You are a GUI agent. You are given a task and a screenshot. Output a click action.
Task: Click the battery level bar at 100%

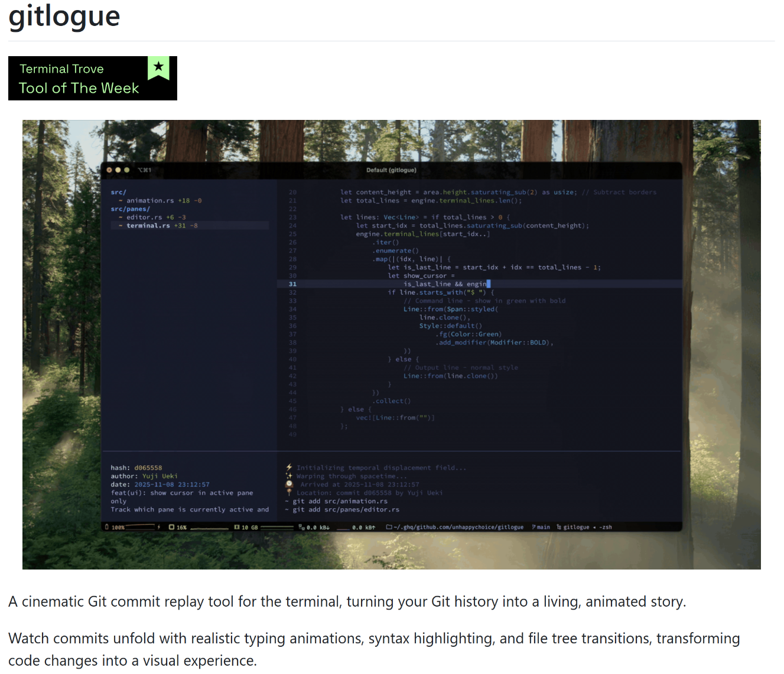[x=139, y=527]
